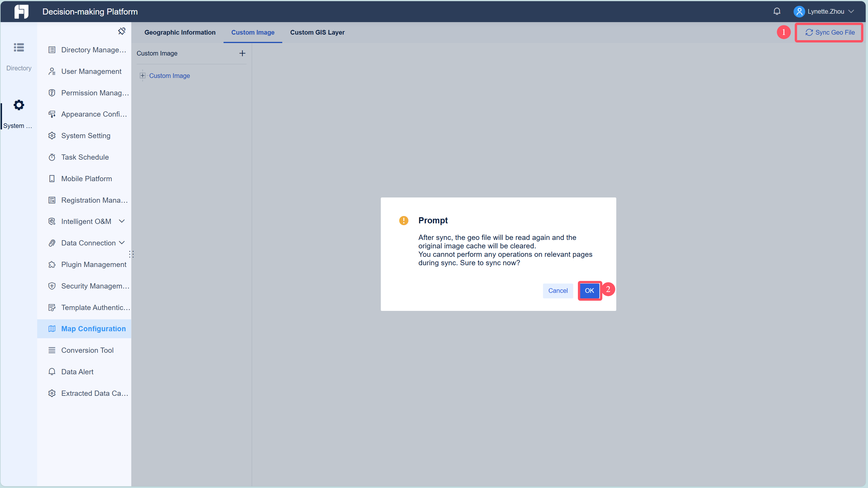Add a custom image with plus icon

click(242, 53)
